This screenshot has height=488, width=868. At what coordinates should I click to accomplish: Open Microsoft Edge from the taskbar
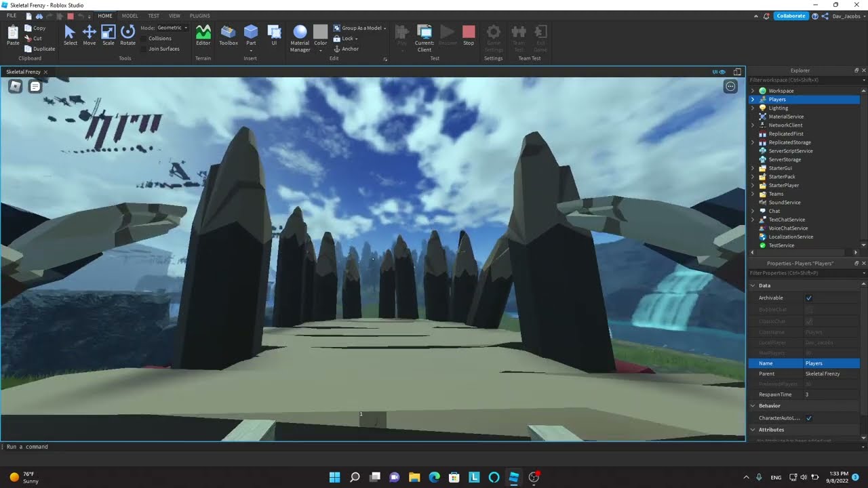pyautogui.click(x=434, y=477)
